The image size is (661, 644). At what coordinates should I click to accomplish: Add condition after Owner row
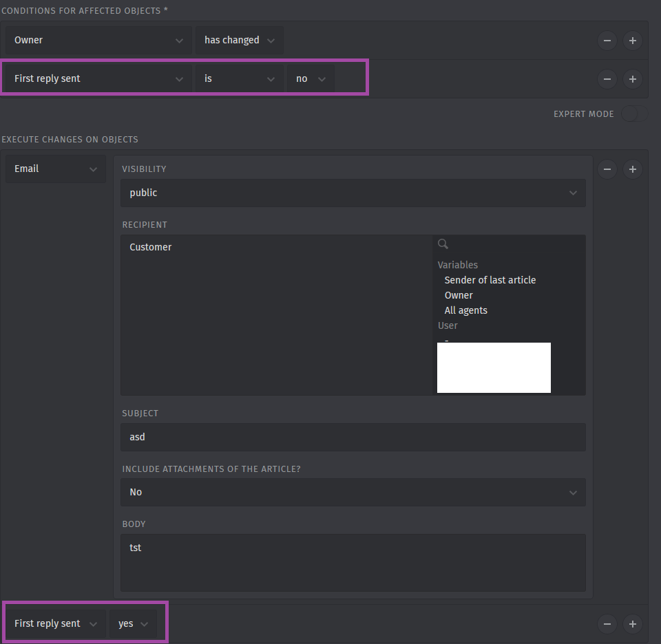[x=632, y=41]
